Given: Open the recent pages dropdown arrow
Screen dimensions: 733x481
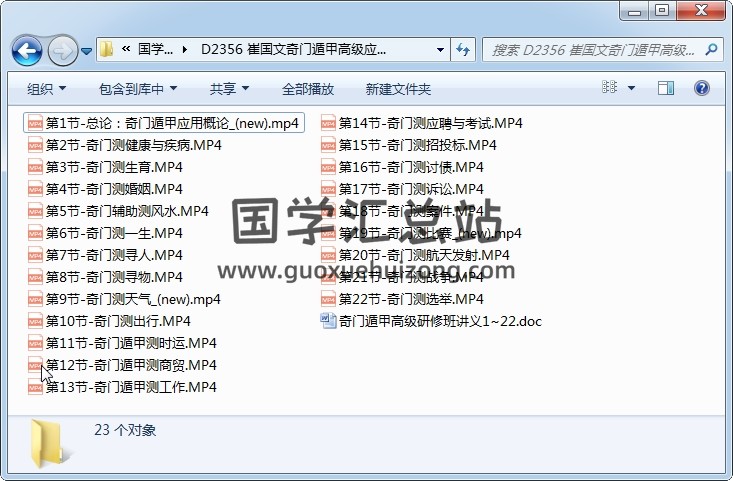Looking at the screenshot, I should click(x=87, y=50).
